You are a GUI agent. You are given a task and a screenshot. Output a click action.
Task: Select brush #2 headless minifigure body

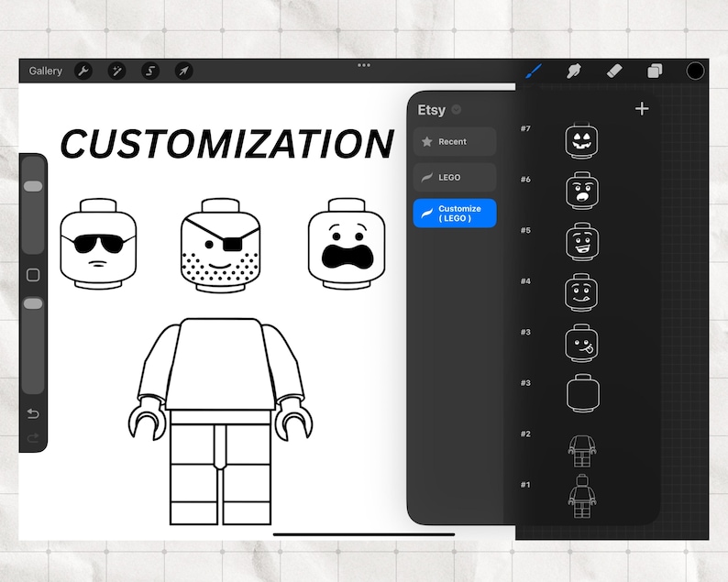coord(582,451)
